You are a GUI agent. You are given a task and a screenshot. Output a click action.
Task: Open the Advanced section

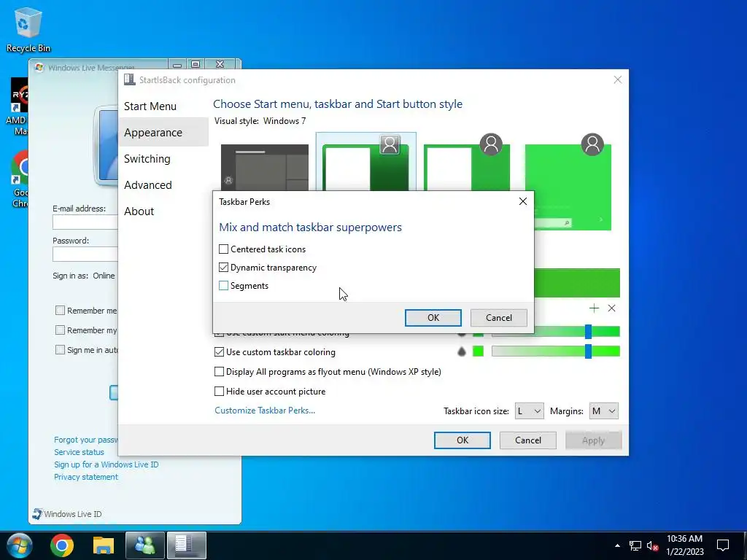pyautogui.click(x=147, y=184)
